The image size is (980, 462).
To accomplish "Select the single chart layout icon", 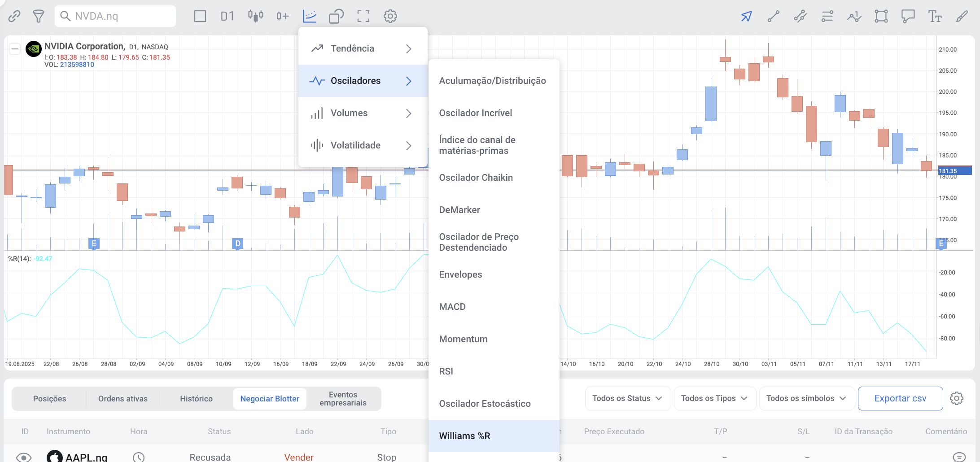I will 200,16.
